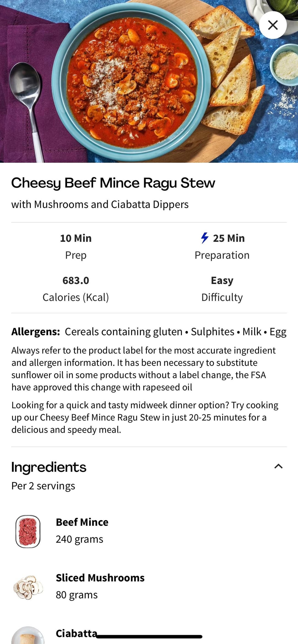The width and height of the screenshot is (298, 644).
Task: Tap the Ingredients heading
Action: pyautogui.click(x=49, y=467)
